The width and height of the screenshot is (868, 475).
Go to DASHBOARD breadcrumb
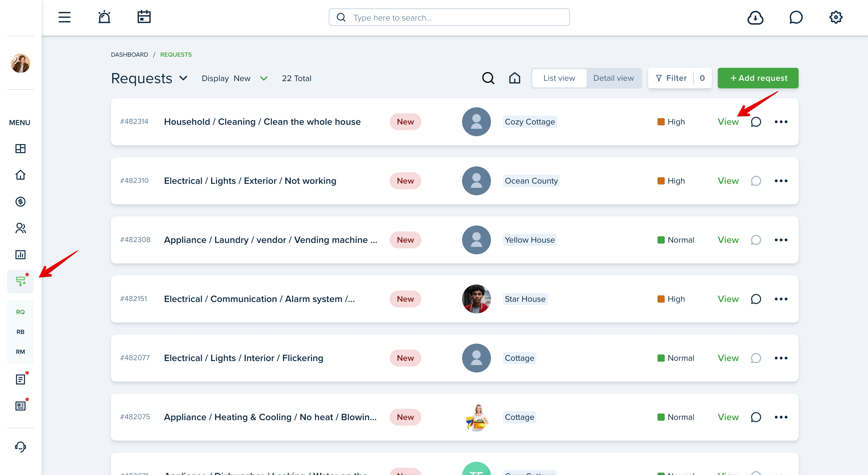129,55
